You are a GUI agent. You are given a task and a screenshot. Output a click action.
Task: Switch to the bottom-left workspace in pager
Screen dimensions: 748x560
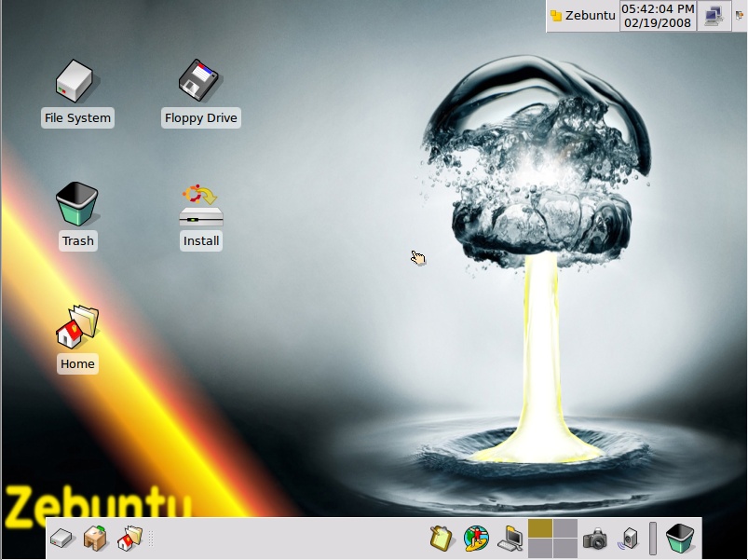point(540,548)
